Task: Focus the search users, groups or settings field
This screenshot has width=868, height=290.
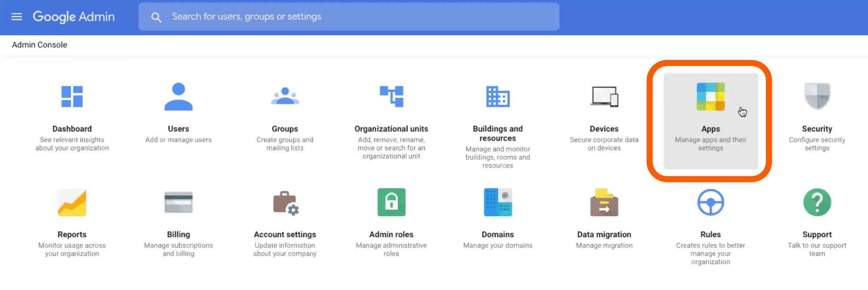Action: 349,16
